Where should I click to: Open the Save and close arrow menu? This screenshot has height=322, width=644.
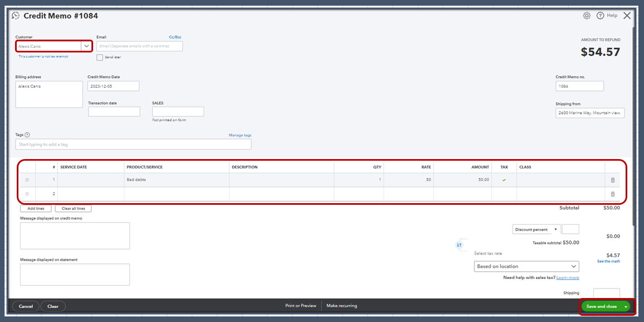pyautogui.click(x=627, y=306)
